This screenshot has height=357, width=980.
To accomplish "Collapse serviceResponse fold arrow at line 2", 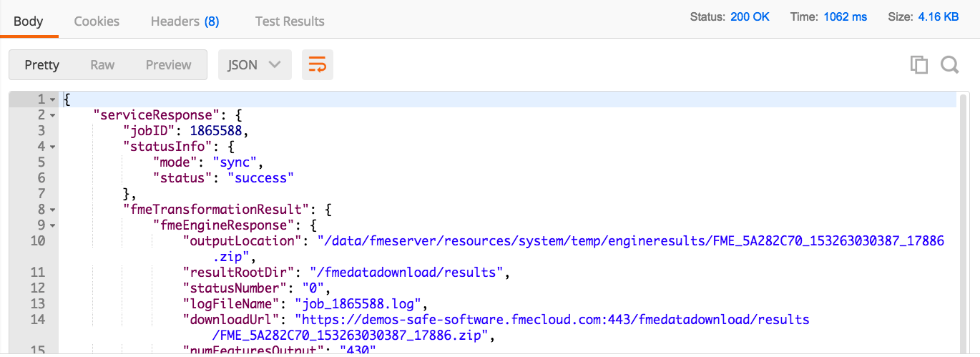I will (52, 116).
